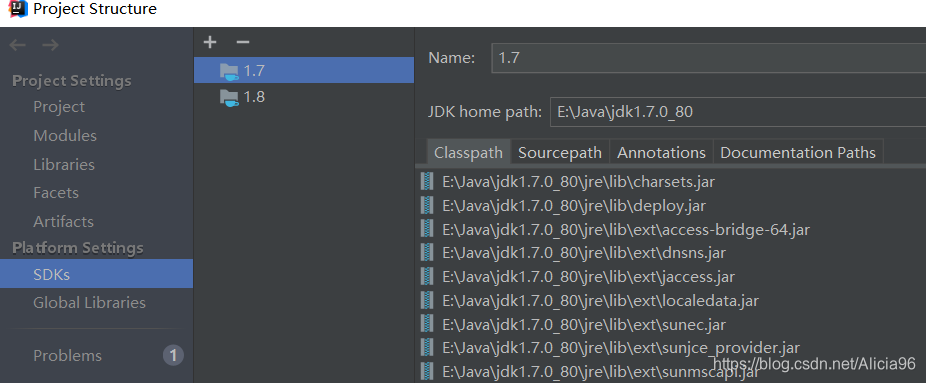Viewport: 926px width, 383px height.
Task: Click the JDK home path field
Action: pyautogui.click(x=738, y=112)
